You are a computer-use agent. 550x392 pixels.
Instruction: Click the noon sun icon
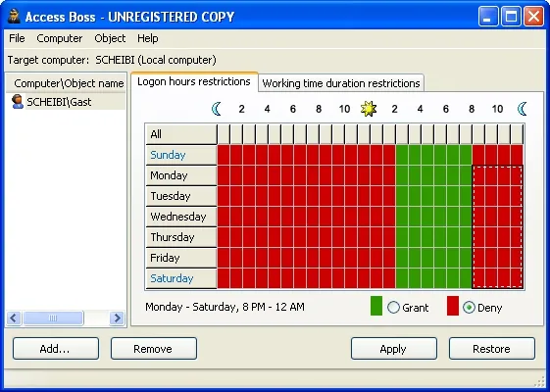(369, 109)
